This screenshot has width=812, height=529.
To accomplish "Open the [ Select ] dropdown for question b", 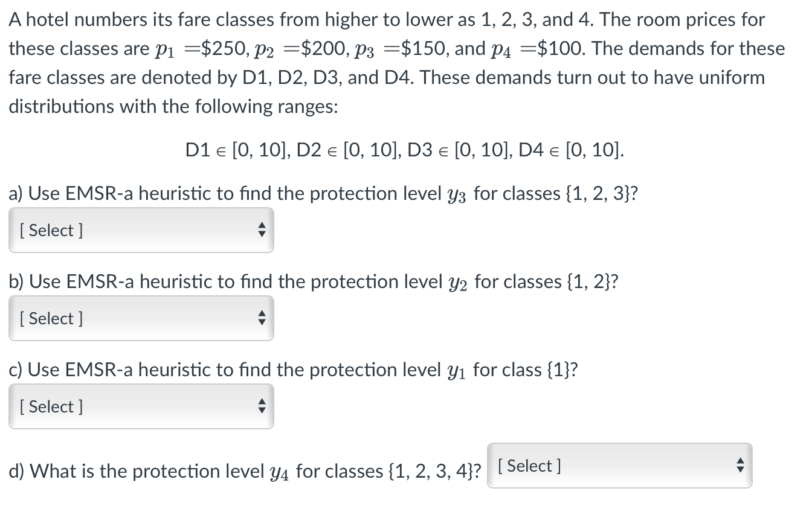I will click(141, 318).
